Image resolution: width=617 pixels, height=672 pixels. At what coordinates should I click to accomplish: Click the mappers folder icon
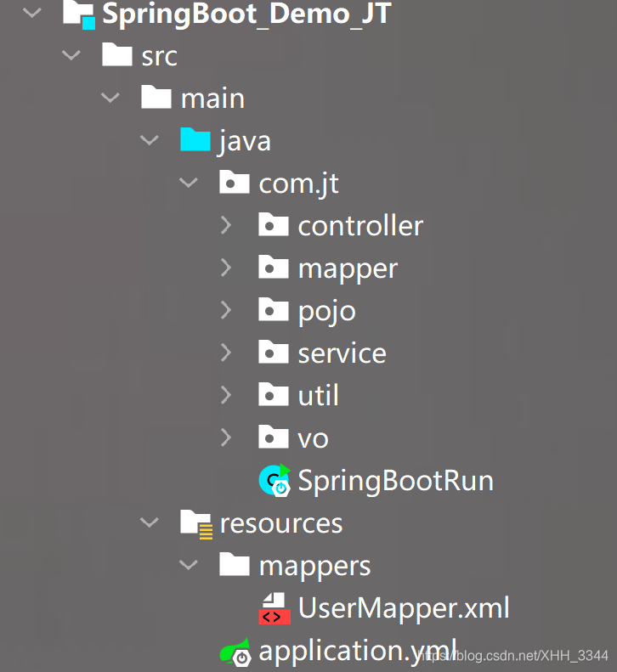click(234, 563)
